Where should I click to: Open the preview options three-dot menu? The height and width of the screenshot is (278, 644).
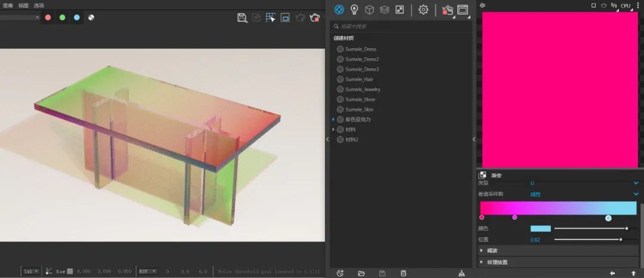(x=638, y=6)
